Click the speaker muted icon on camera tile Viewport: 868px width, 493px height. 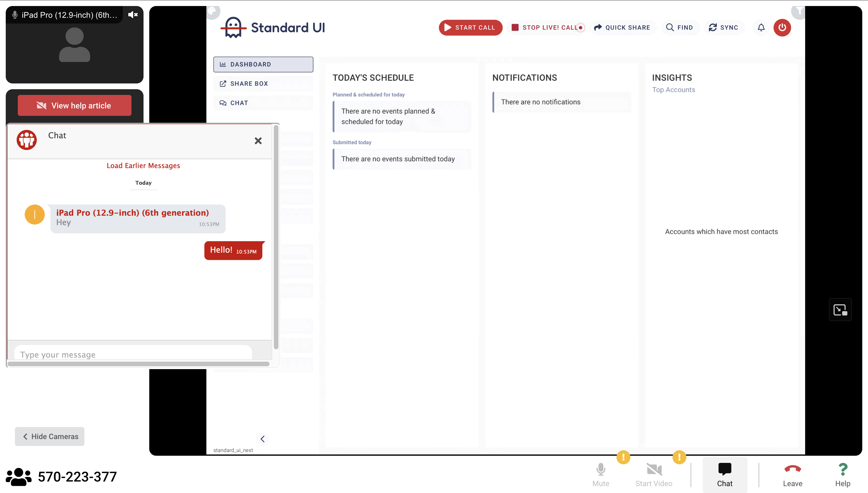[133, 15]
